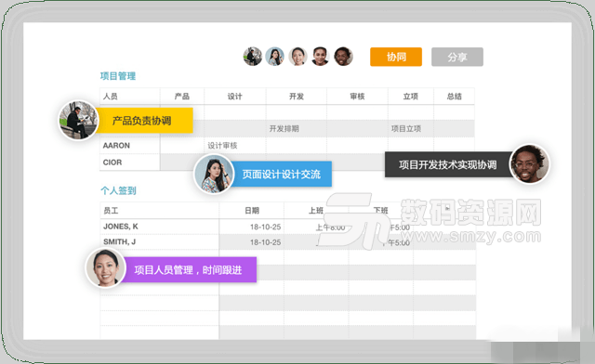595x364 pixels.
Task: Select the second collaborator avatar, woman on blue
Action: [275, 57]
